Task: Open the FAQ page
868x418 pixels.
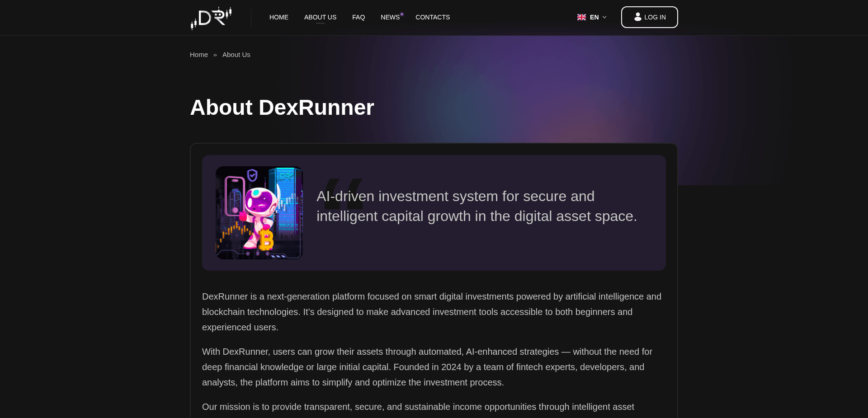Action: 359,17
